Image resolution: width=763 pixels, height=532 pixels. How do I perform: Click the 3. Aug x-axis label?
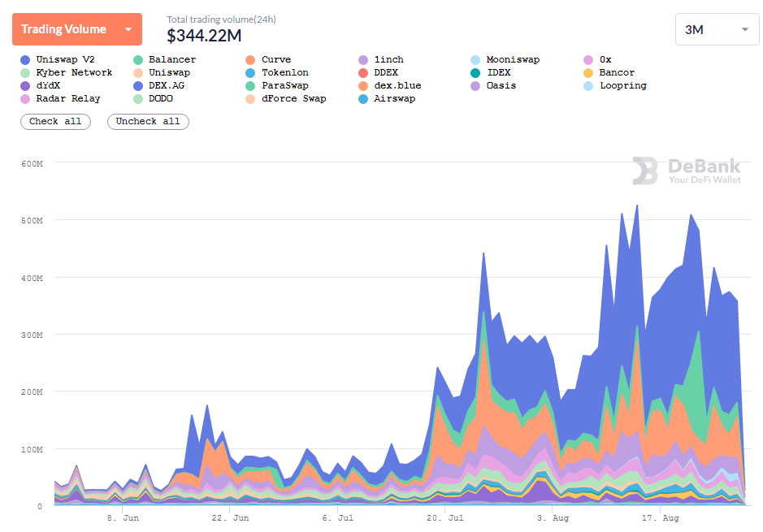553,518
